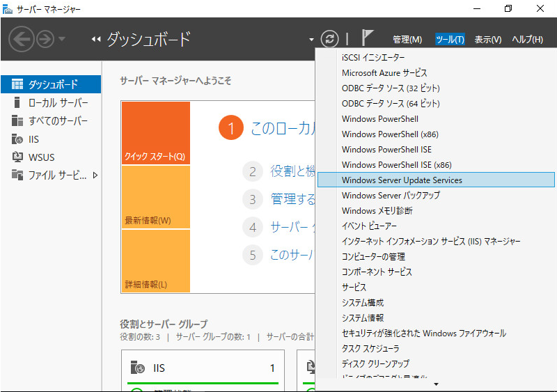Click the refresh dashboard icon
The height and width of the screenshot is (392, 557).
(x=329, y=39)
